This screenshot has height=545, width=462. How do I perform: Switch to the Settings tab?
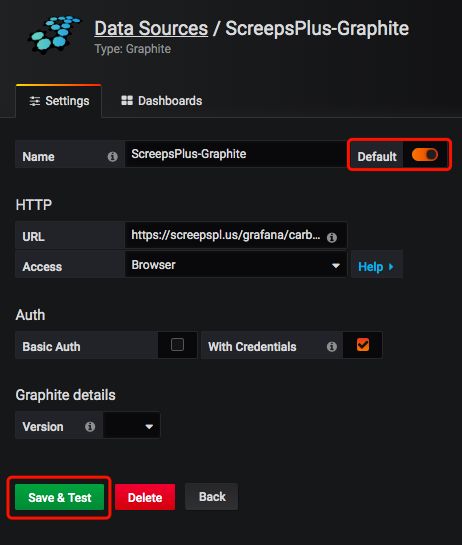[x=59, y=101]
